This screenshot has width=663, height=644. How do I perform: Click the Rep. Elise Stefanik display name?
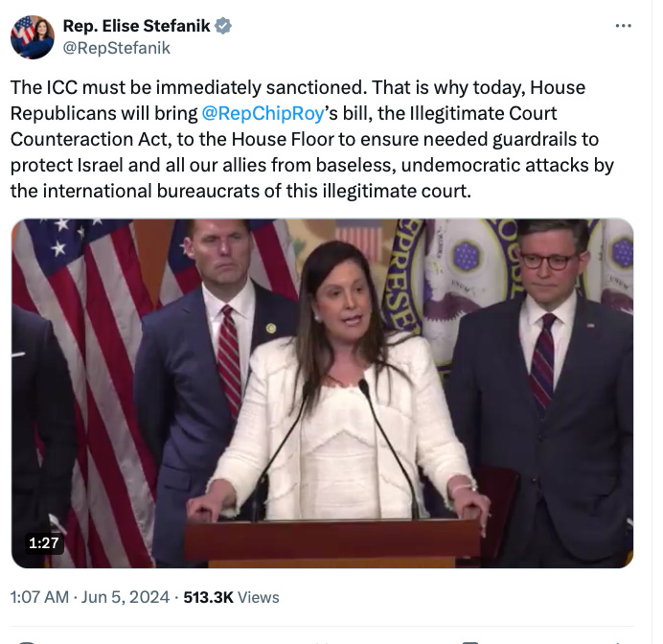point(137,26)
